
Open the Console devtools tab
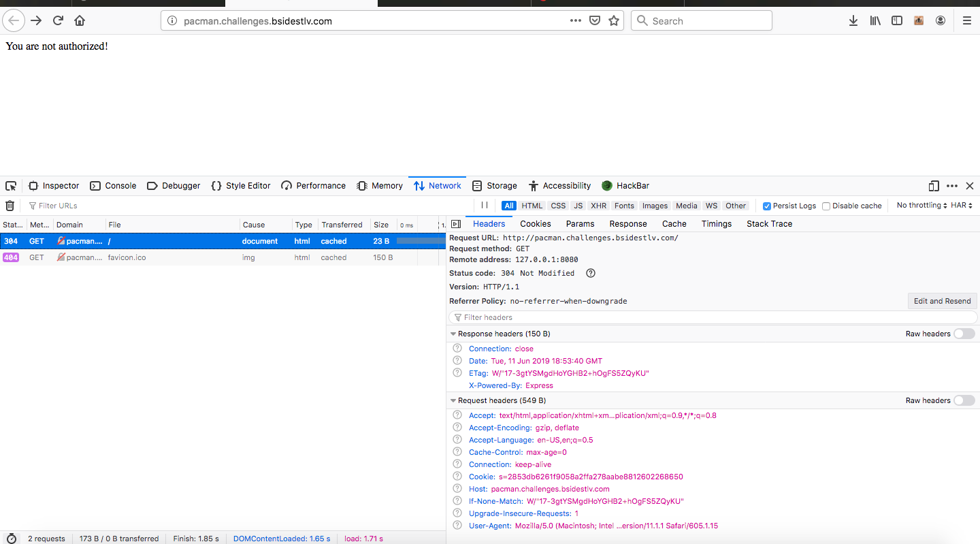[x=113, y=186]
